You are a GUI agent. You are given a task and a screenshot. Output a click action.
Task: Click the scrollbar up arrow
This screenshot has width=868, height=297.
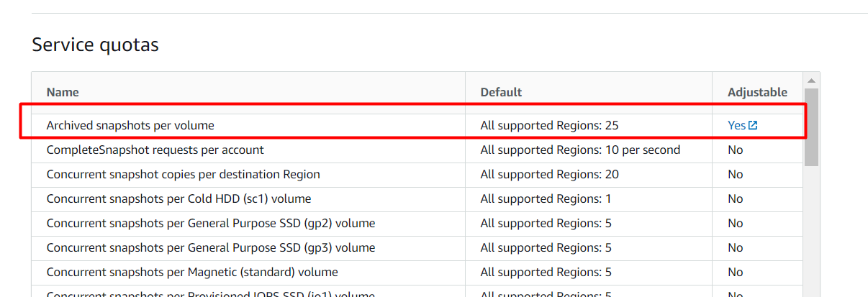pyautogui.click(x=812, y=80)
